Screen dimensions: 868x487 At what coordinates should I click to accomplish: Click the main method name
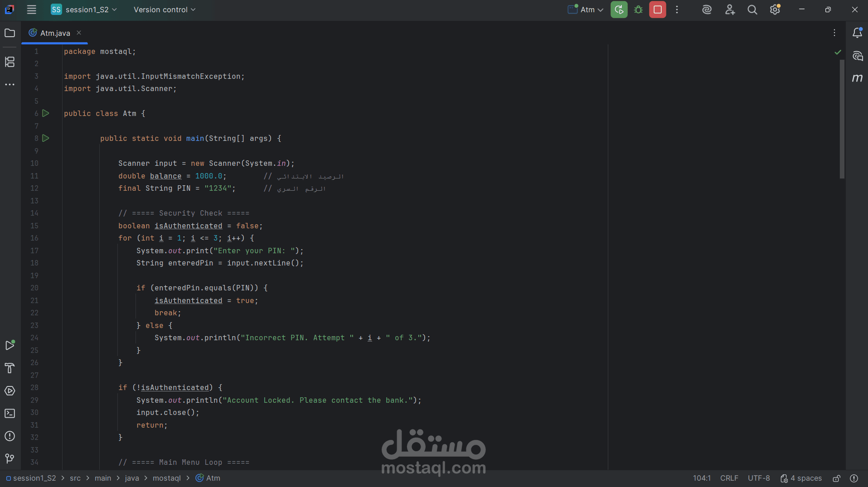(195, 139)
